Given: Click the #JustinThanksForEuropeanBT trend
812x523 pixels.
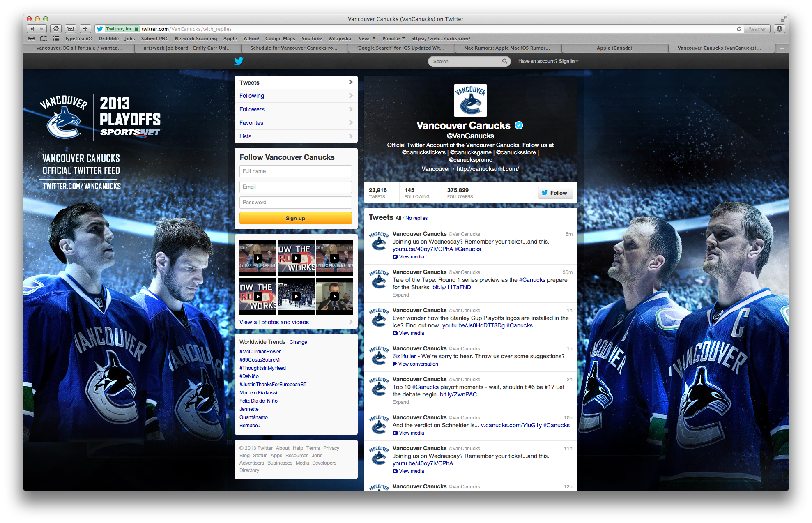Looking at the screenshot, I should (273, 385).
